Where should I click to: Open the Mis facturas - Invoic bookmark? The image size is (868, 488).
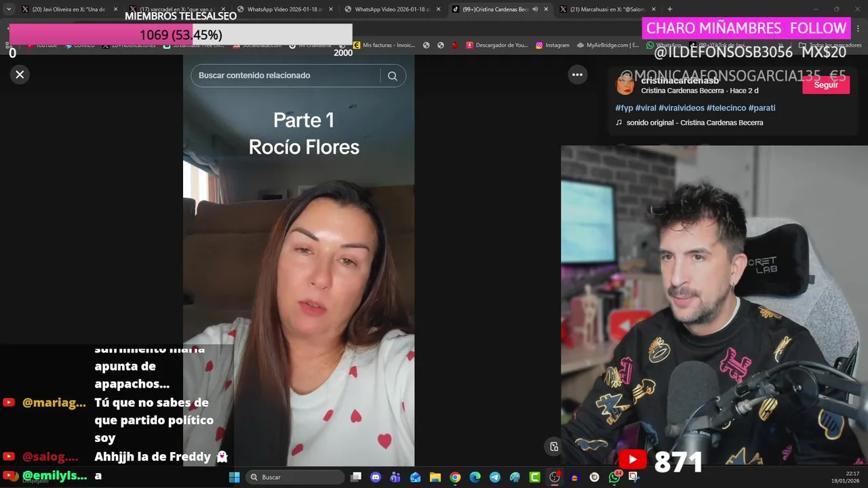384,45
